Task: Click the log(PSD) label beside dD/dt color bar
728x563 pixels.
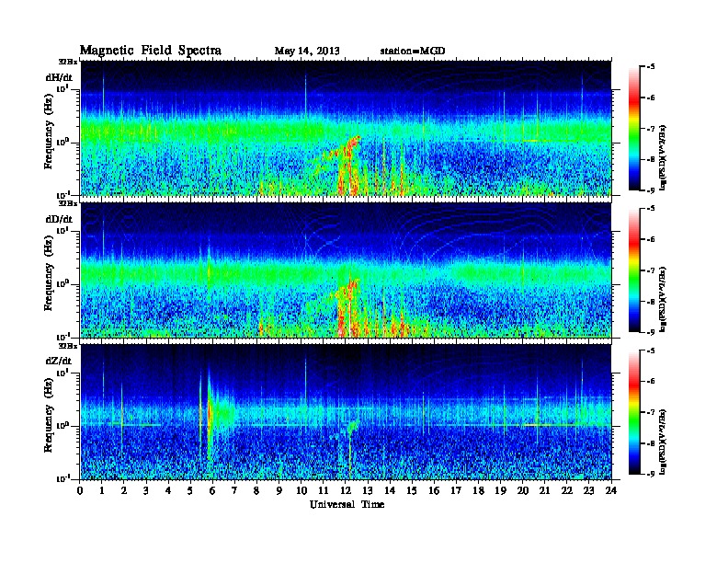Action: 663,299
